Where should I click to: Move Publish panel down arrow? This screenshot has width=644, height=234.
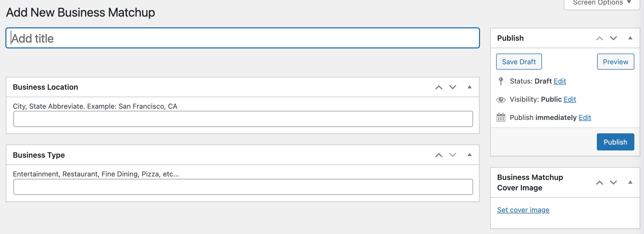tap(613, 38)
